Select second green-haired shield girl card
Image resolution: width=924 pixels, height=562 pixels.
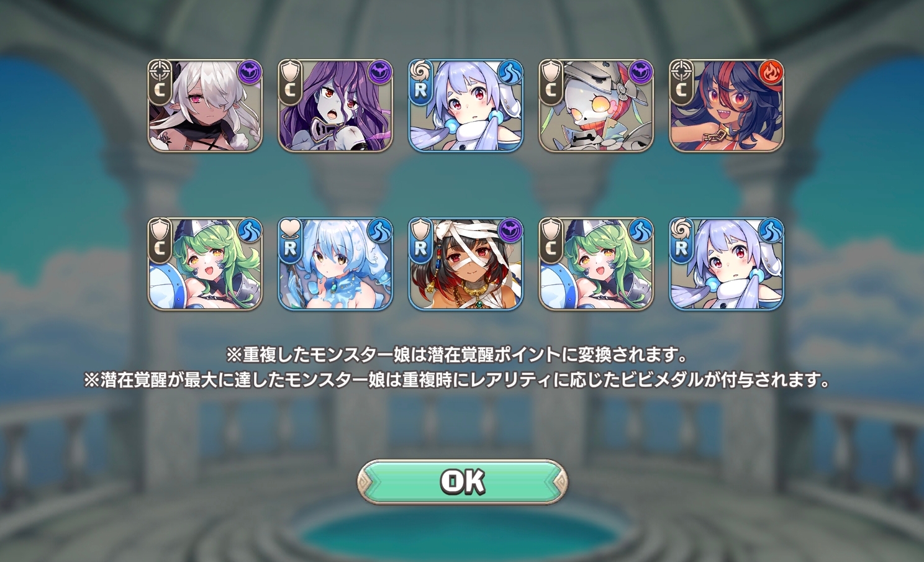point(596,264)
